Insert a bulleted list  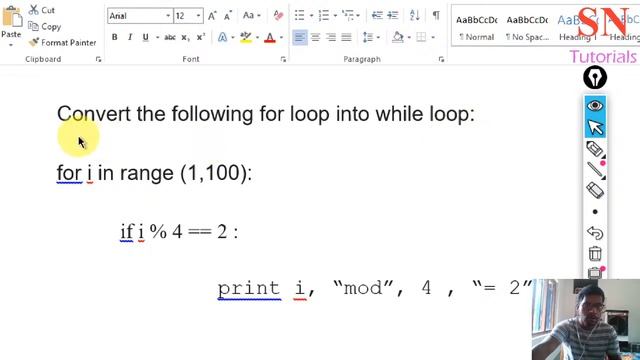click(300, 16)
